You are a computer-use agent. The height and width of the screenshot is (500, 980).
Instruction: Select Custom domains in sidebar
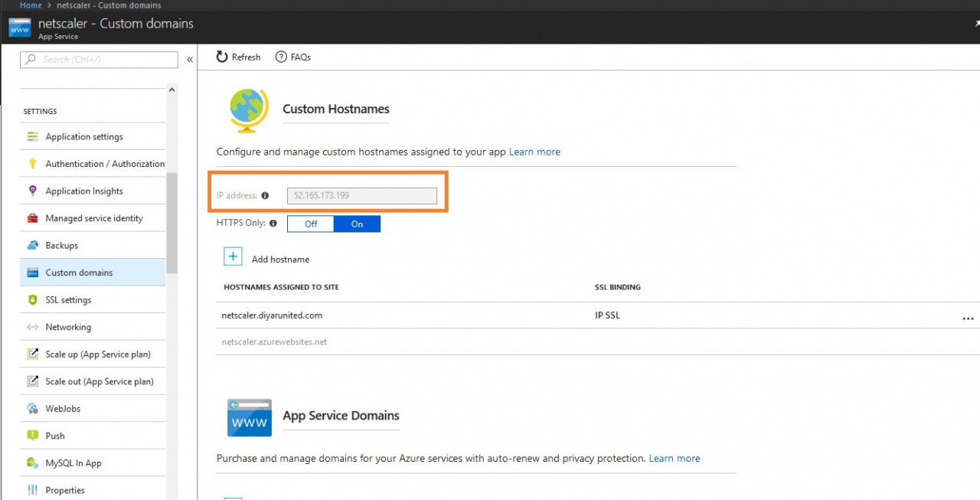point(93,273)
